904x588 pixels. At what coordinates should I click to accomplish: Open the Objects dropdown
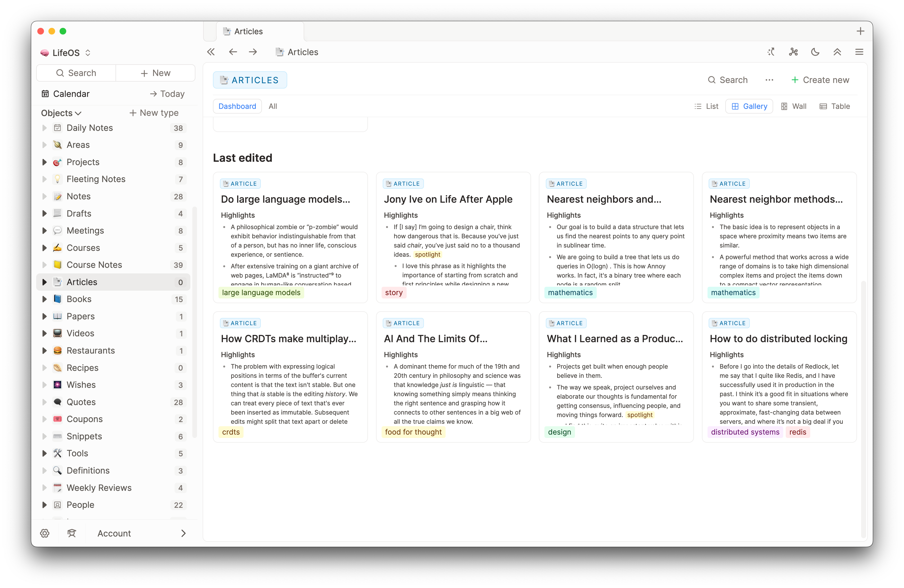(x=61, y=113)
